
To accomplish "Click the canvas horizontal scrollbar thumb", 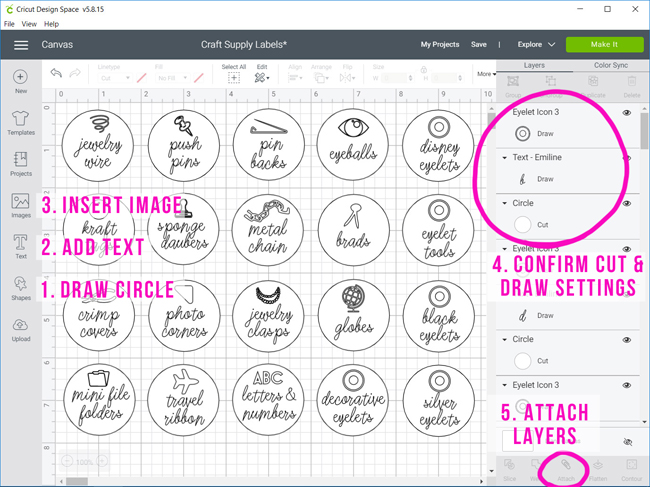I will [x=77, y=482].
